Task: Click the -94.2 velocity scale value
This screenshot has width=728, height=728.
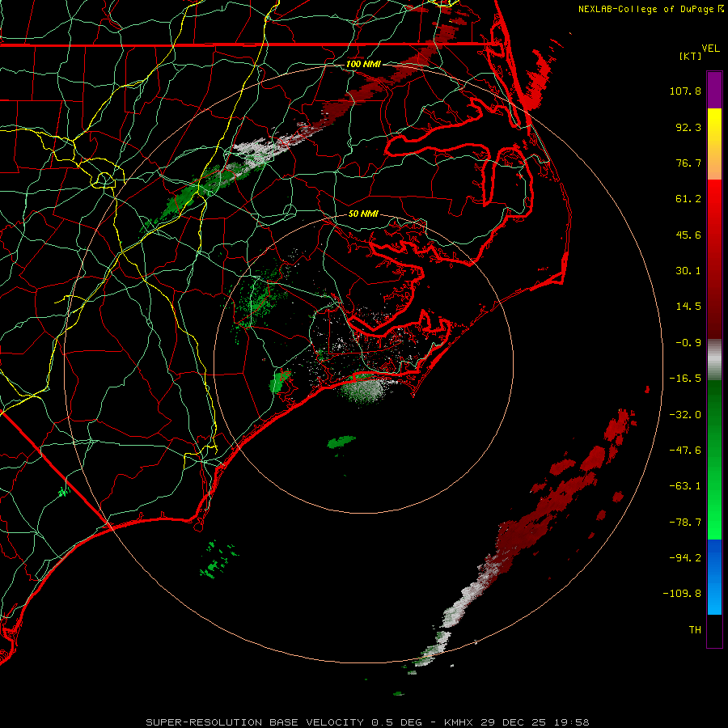Action: click(685, 557)
